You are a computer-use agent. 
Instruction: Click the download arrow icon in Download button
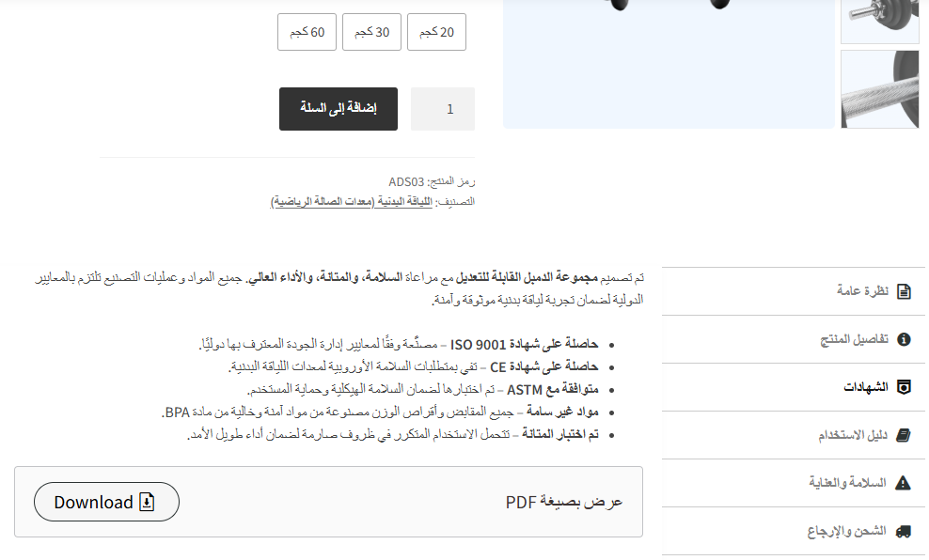point(146,501)
